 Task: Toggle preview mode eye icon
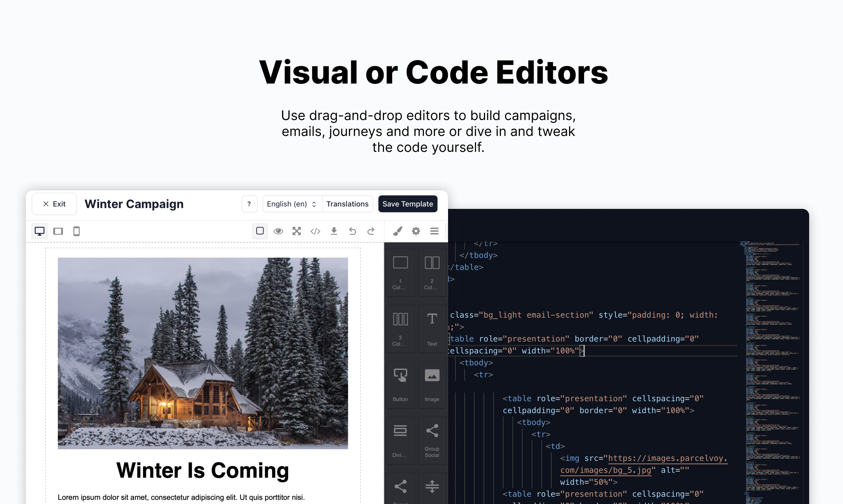278,231
